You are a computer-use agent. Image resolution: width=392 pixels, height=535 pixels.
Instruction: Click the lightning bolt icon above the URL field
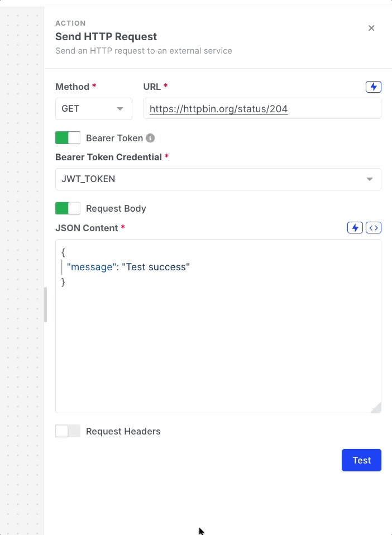coord(373,87)
